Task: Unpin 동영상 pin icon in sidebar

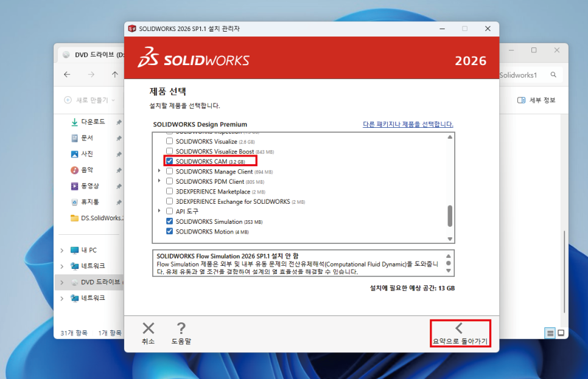Action: click(x=119, y=186)
